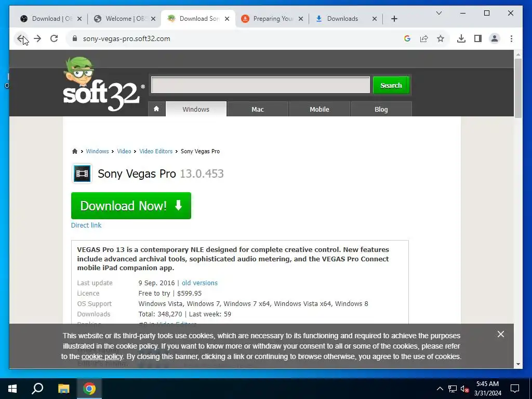The height and width of the screenshot is (399, 532).
Task: Switch to the Preparing Your tab
Action: pos(272,19)
